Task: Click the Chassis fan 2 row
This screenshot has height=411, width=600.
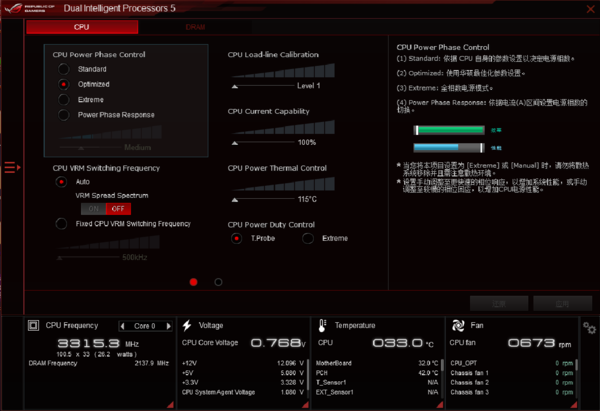Action: (x=512, y=383)
